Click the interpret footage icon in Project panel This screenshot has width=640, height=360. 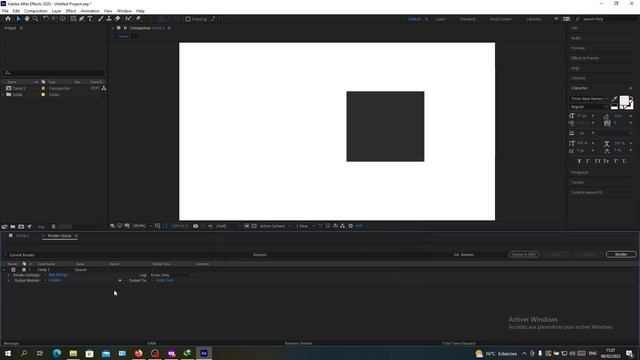click(x=4, y=227)
